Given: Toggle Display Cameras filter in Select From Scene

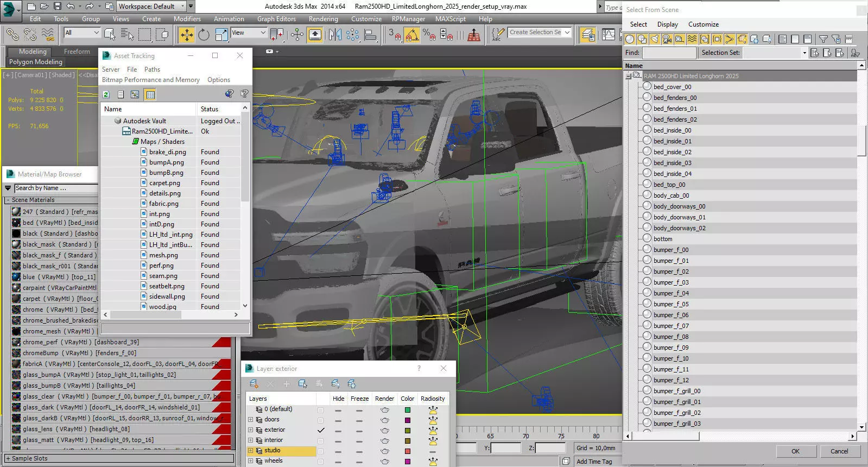Looking at the screenshot, I should click(x=667, y=39).
